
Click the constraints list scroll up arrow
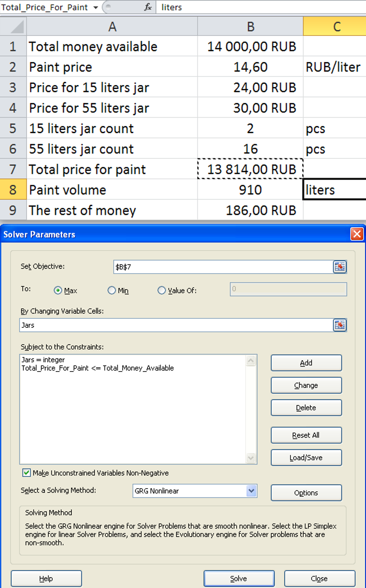(251, 361)
